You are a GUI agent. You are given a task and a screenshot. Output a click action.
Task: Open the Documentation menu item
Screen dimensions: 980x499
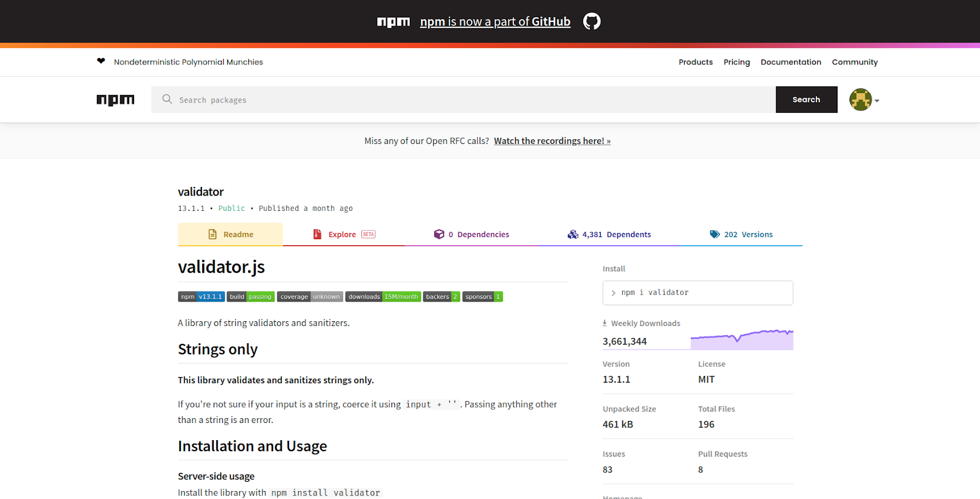point(791,62)
